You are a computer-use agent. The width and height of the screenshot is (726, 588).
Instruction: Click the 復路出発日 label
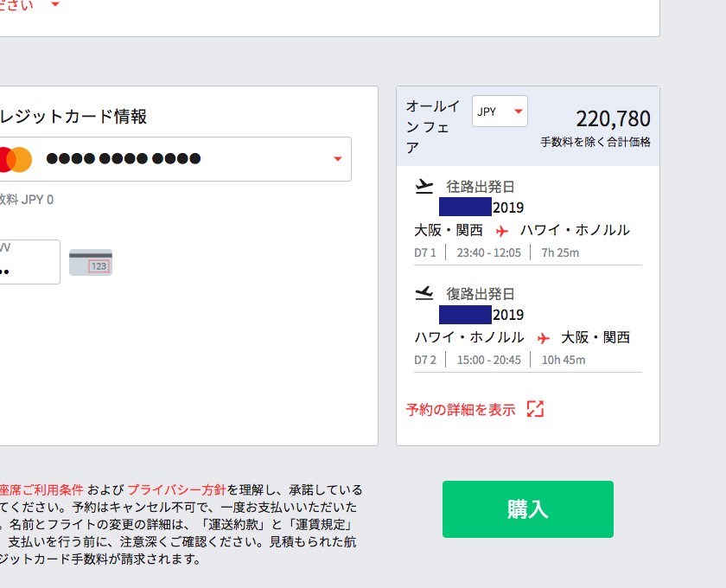coord(481,294)
